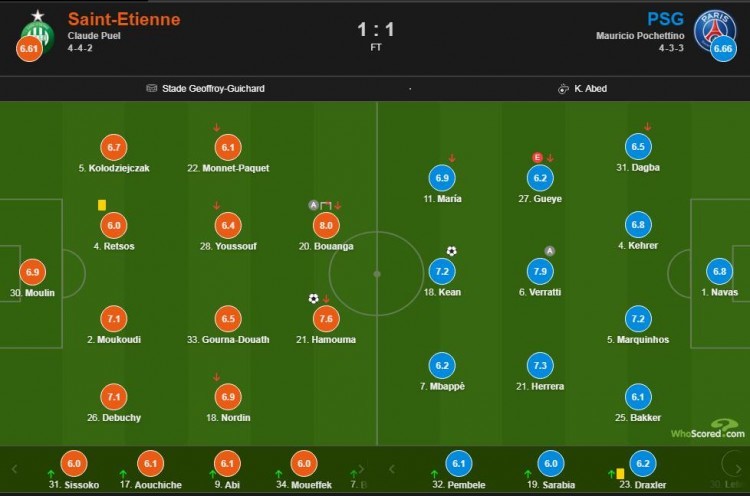Select Verratti's 7.9 rating circle
This screenshot has width=750, height=496.
pyautogui.click(x=540, y=271)
